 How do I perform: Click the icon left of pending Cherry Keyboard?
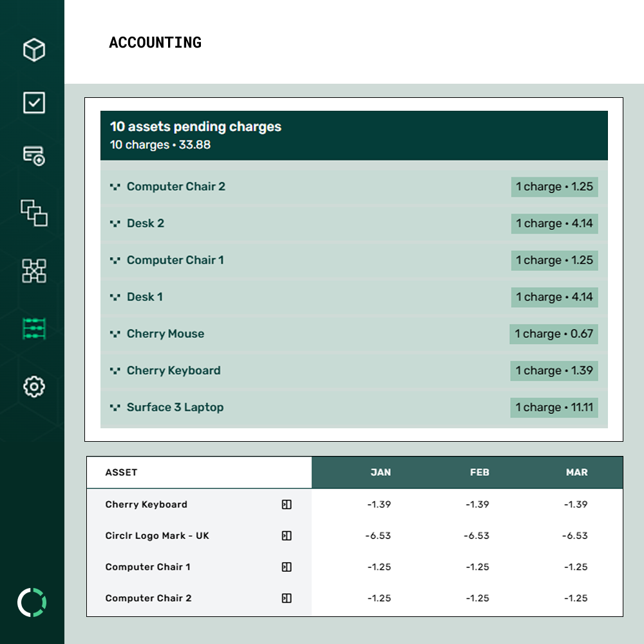point(115,371)
